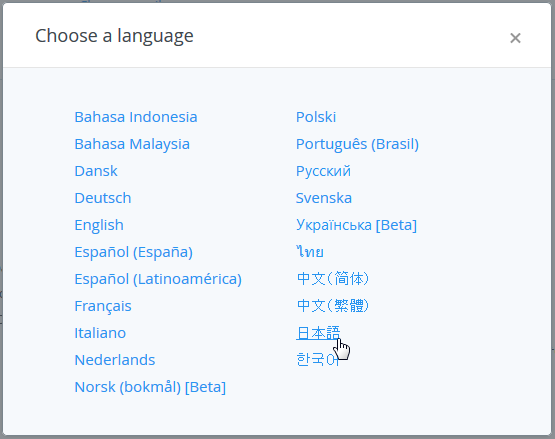Screen dimensions: 555x439
Task: Click the Italiano language link
Action: click(100, 333)
